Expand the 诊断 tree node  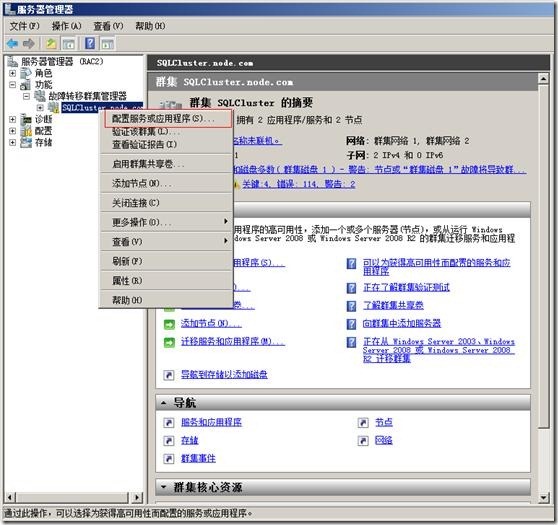click(12, 119)
